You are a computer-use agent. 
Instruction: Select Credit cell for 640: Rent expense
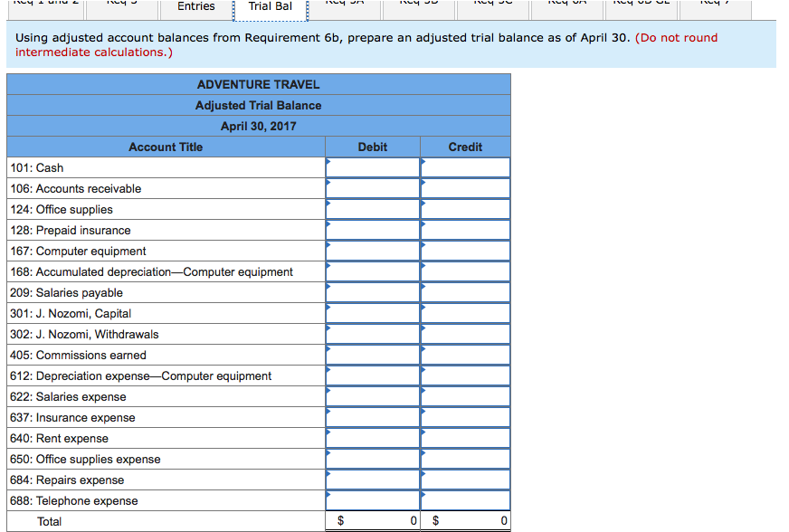click(465, 438)
